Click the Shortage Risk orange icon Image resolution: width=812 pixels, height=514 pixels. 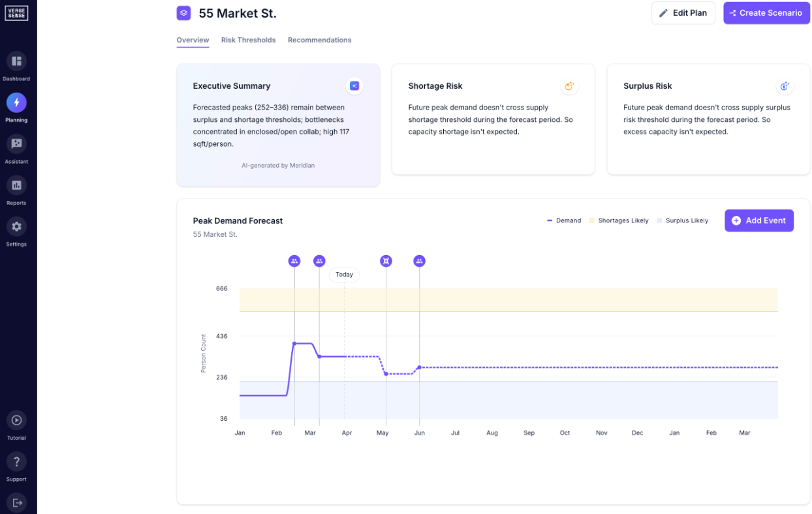[570, 85]
